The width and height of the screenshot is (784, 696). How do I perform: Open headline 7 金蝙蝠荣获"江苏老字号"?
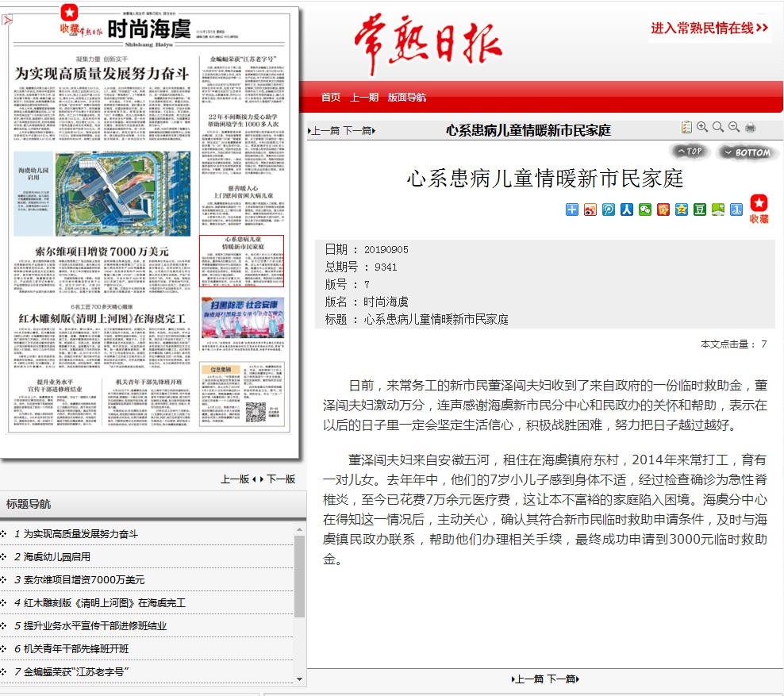tap(76, 672)
